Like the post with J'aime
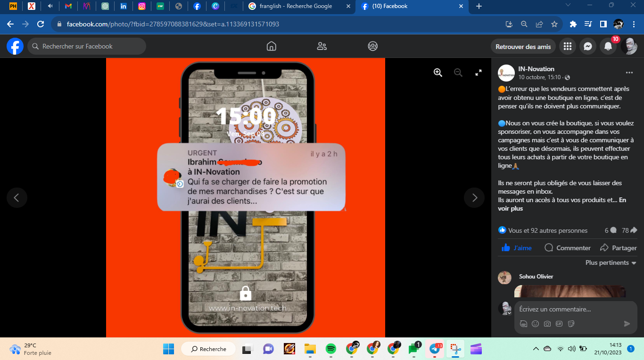Viewport: 644px width, 360px height. point(517,248)
